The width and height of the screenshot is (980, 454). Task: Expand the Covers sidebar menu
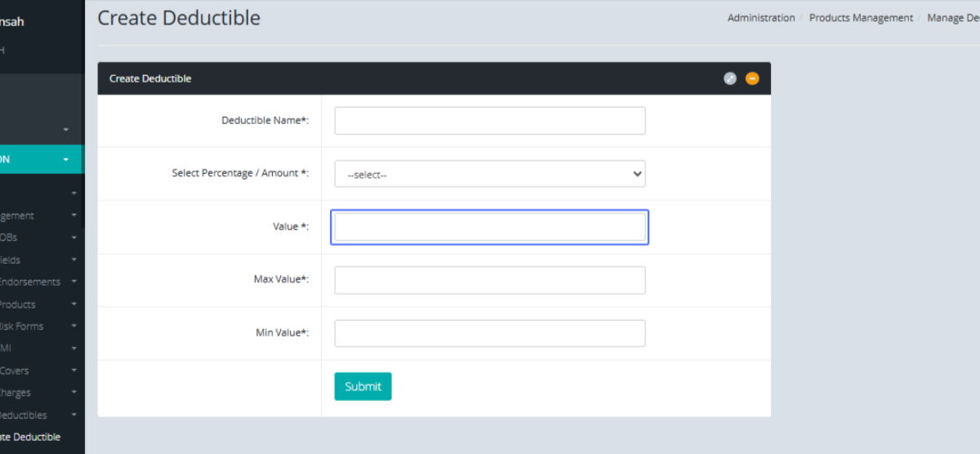pyautogui.click(x=16, y=371)
